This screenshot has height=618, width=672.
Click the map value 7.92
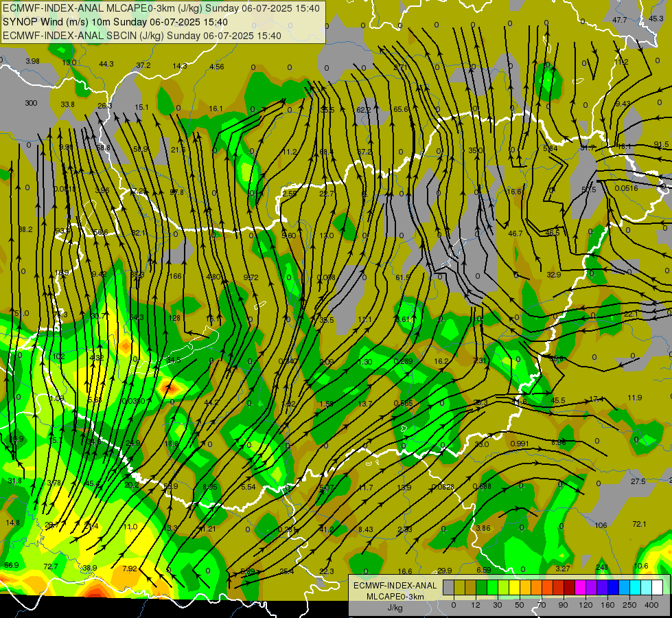pos(130,569)
